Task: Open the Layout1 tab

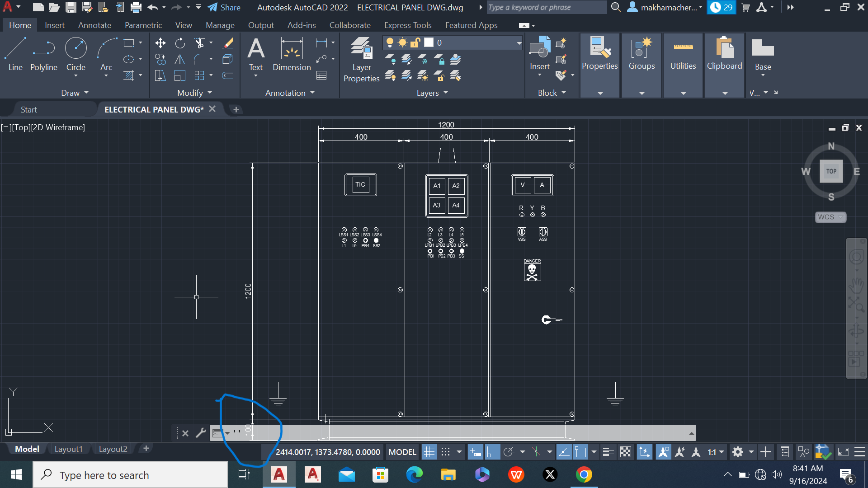Action: click(x=68, y=448)
